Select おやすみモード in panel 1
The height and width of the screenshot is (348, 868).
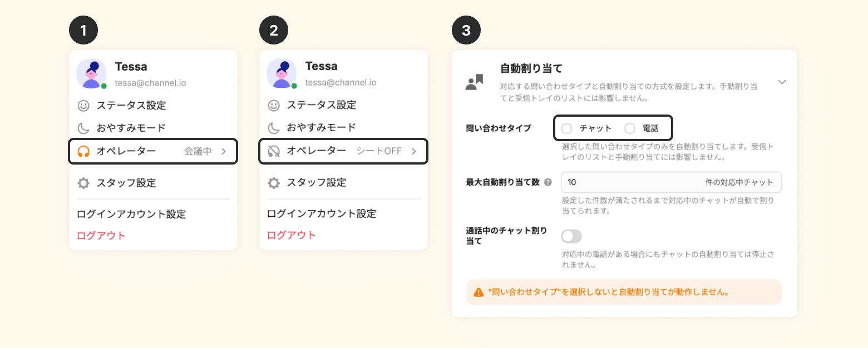(x=131, y=127)
